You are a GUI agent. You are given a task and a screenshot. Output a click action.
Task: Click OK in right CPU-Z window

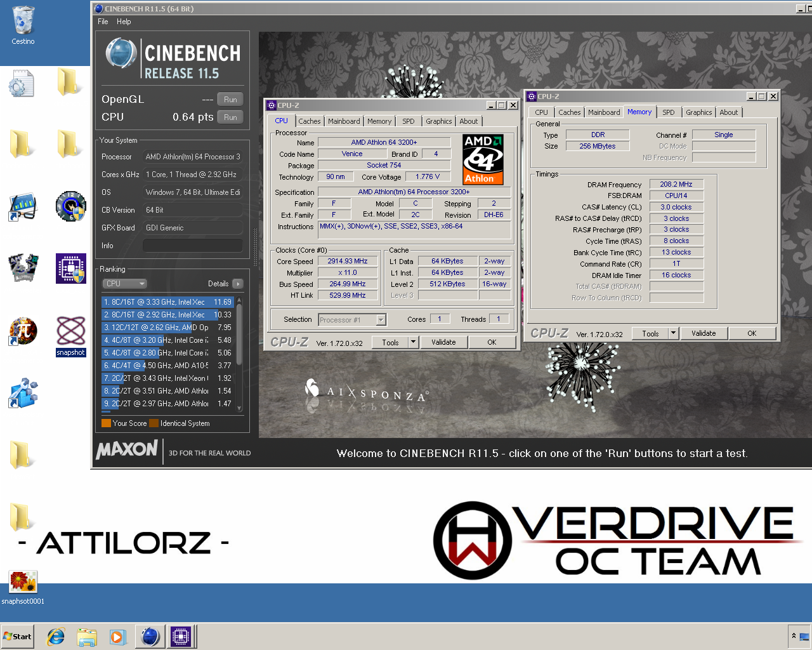tap(752, 333)
